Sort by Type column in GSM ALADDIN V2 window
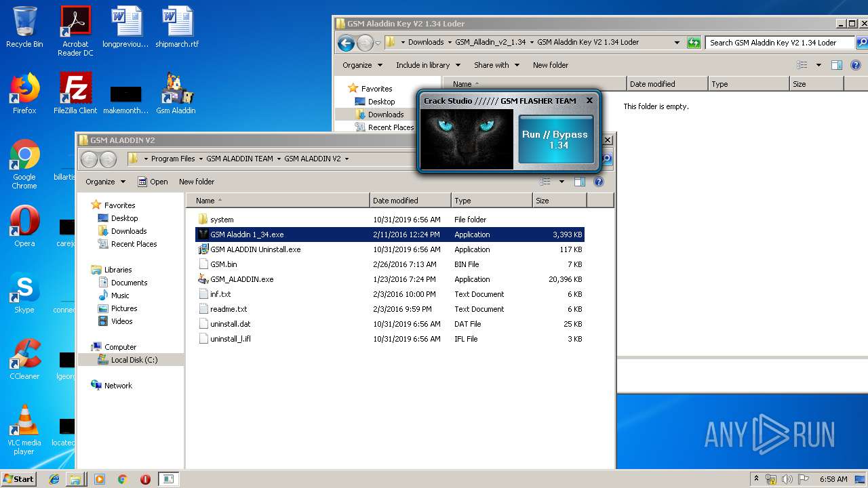868x488 pixels. click(492, 201)
